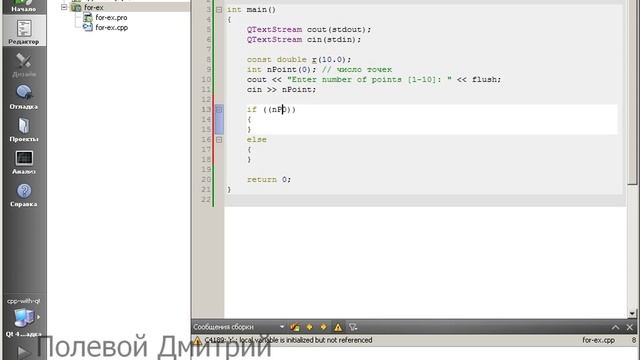This screenshot has height=360, width=640.
Task: Open the cpp-with-qt kit selector
Action: (24, 318)
